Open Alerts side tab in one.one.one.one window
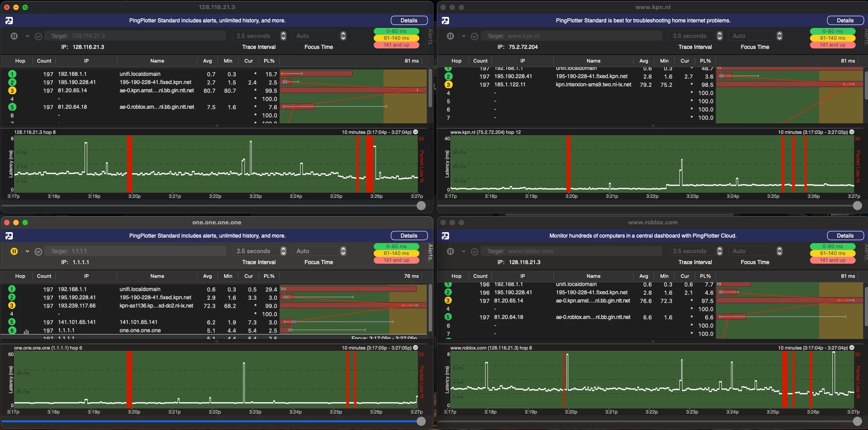868x430 pixels. [430, 252]
